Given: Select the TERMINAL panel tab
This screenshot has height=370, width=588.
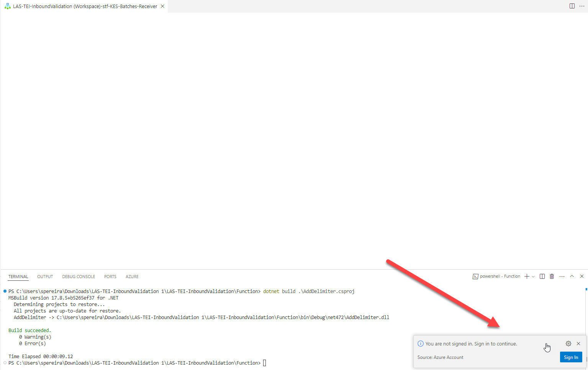Looking at the screenshot, I should (18, 277).
